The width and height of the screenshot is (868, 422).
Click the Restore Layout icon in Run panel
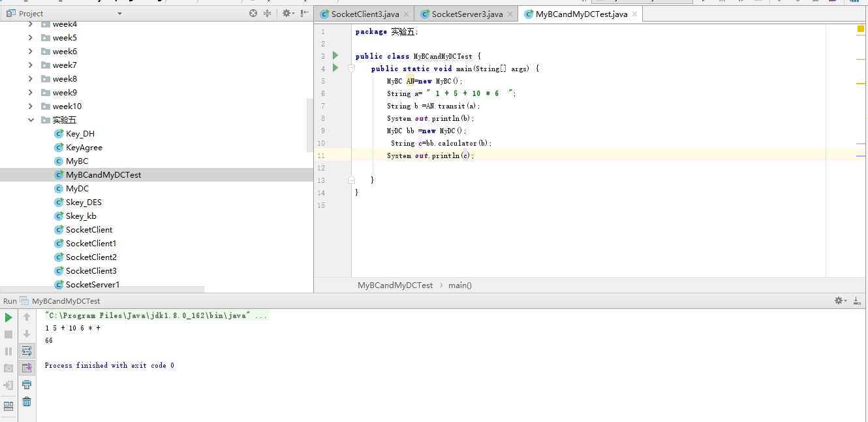click(x=8, y=406)
